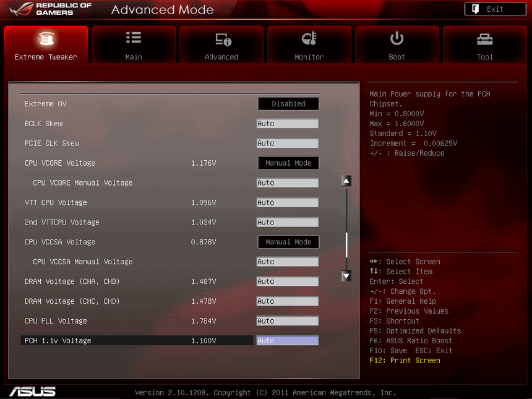Screen dimensions: 532x399
Task: Open the Tool section icon
Action: 485,39
